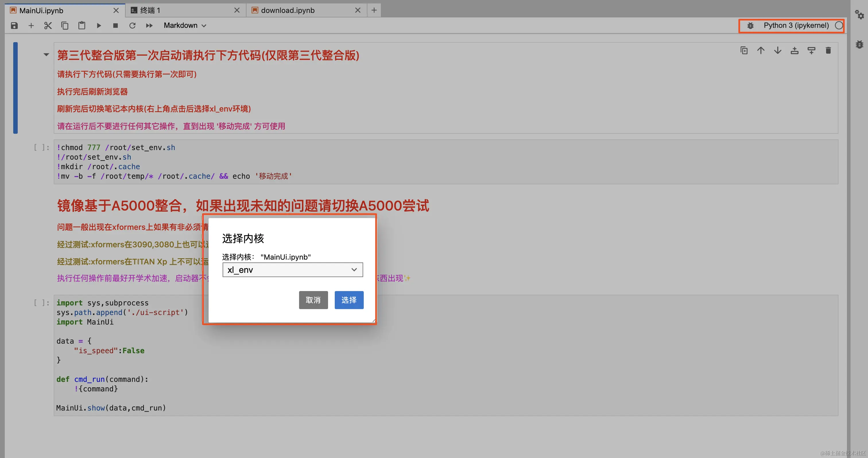Copy the selected cell

point(65,26)
